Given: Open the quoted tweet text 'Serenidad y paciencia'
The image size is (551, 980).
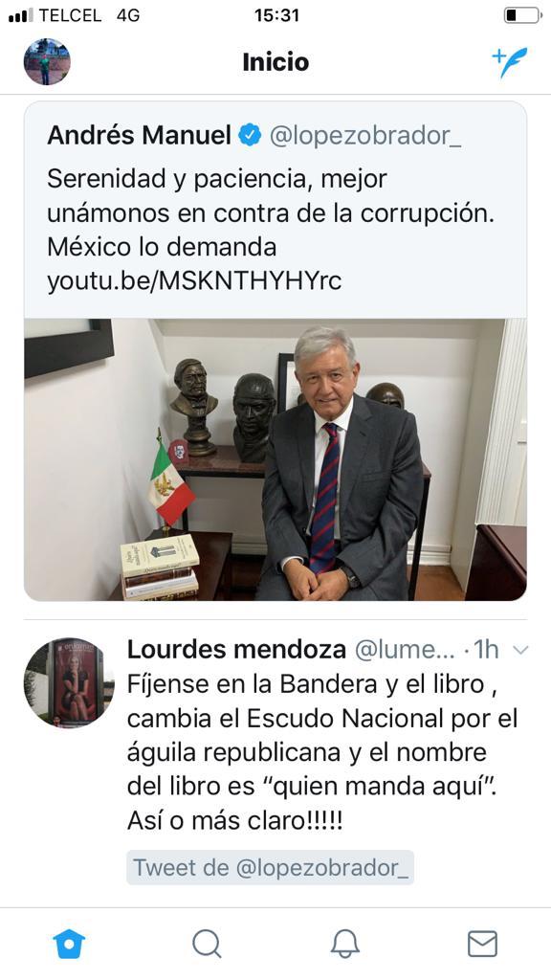Looking at the screenshot, I should [x=271, y=213].
